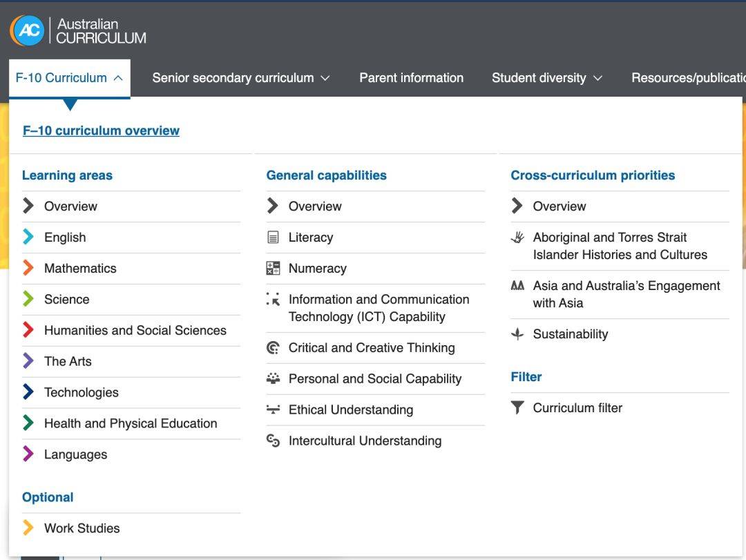Click the Critical and Creative Thinking icon
Image resolution: width=746 pixels, height=560 pixels.
pos(273,348)
